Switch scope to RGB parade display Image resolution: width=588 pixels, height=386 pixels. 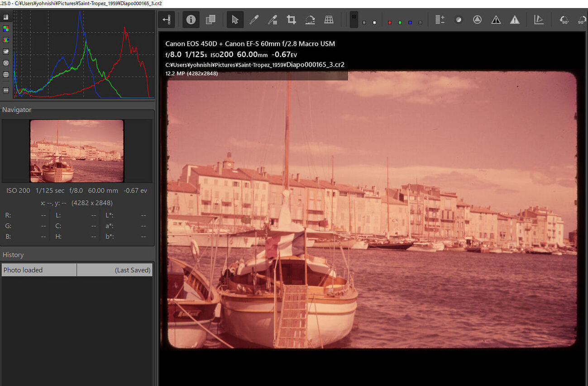pyautogui.click(x=6, y=40)
